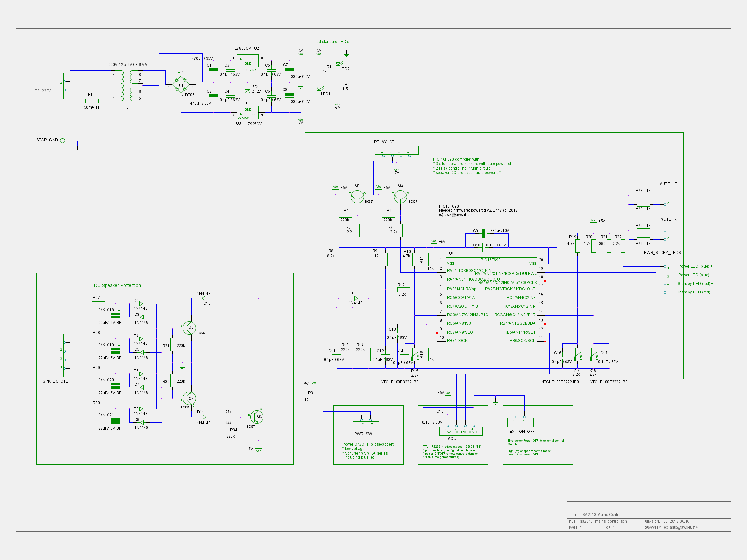Click '220V / 2 x 6V / 3.6 VA' label

pyautogui.click(x=128, y=64)
